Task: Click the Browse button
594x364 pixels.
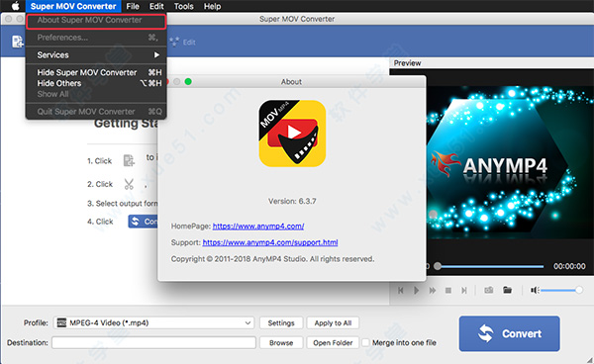Action: [x=281, y=343]
